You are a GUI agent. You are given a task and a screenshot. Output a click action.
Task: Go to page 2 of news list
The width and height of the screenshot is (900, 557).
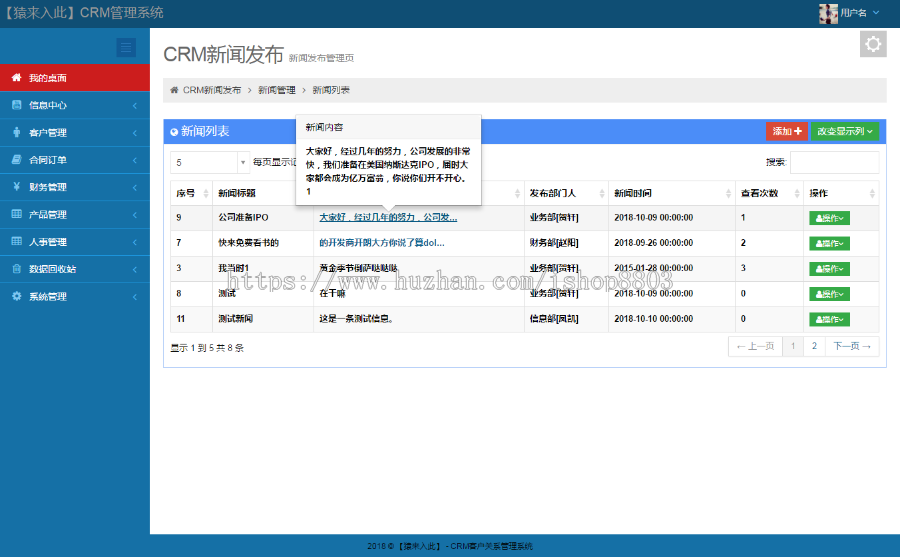pos(813,346)
